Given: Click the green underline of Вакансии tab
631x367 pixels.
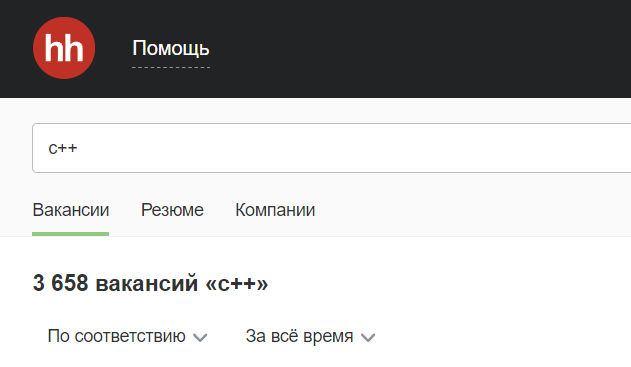Looking at the screenshot, I should click(x=70, y=234).
